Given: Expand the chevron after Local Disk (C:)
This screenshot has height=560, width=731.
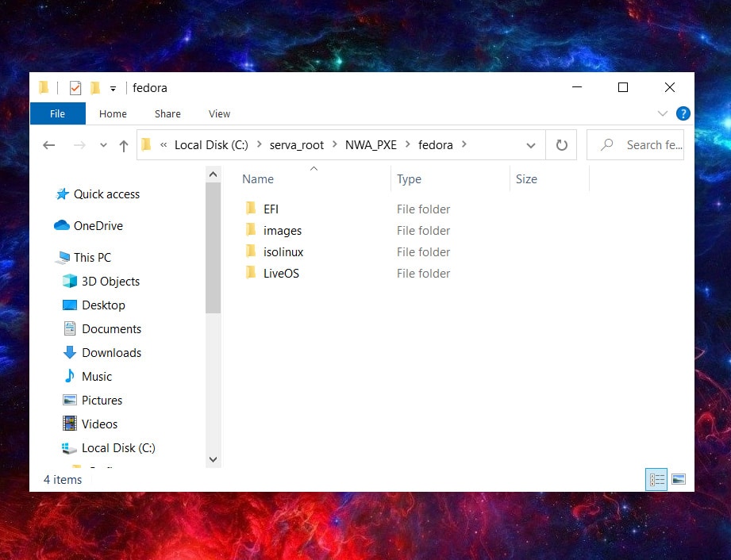Looking at the screenshot, I should coord(260,144).
